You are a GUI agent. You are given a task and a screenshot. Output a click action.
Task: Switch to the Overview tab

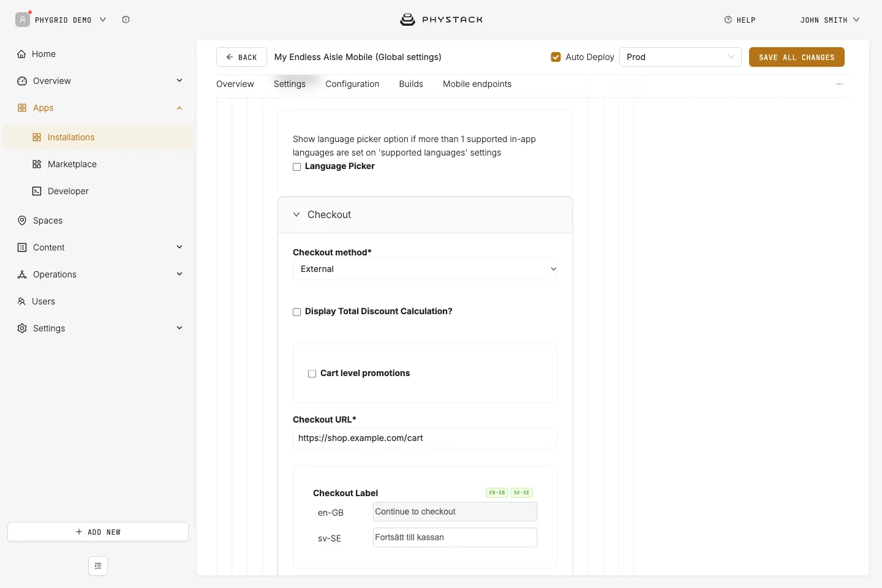(235, 84)
